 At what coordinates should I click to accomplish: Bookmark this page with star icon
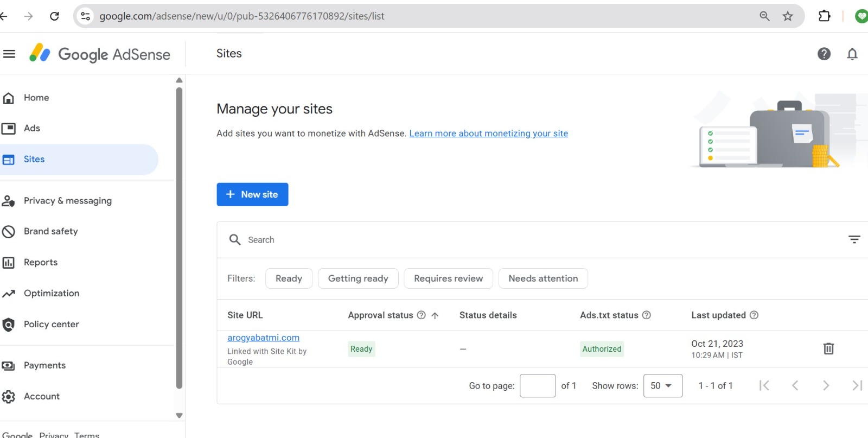(788, 16)
